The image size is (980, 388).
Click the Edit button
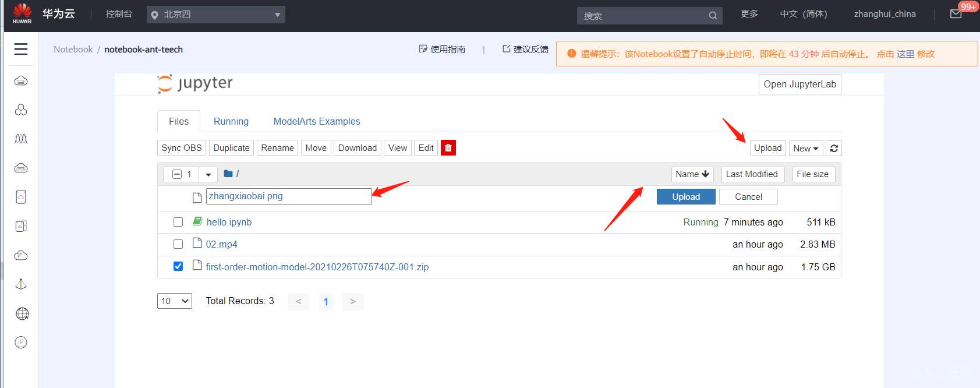click(x=426, y=148)
